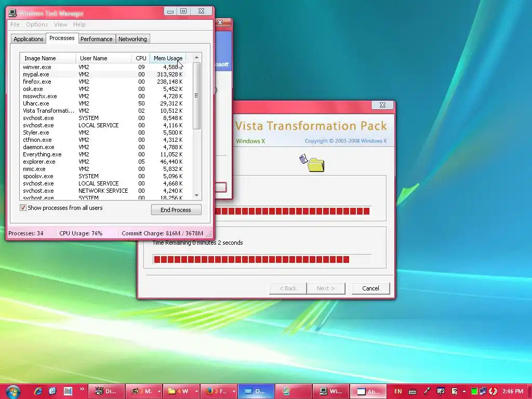
Task: Open Task Manager's File menu
Action: pyautogui.click(x=15, y=24)
